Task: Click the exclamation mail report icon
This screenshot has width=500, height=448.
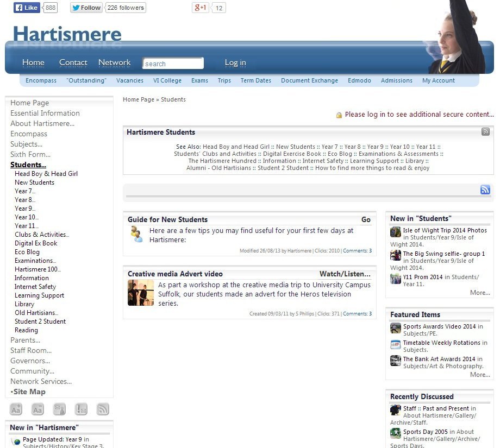Action: (x=81, y=409)
